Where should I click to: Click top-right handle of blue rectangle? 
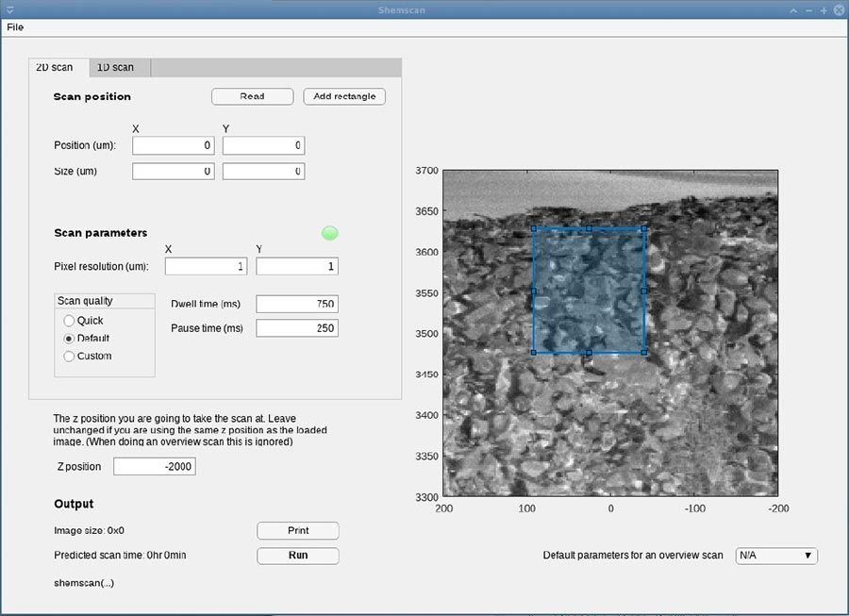tap(644, 228)
